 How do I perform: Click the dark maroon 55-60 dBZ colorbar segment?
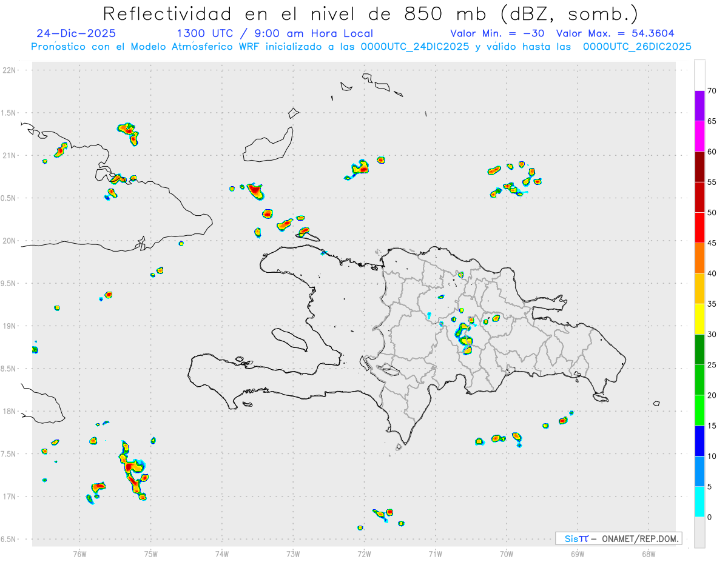pos(699,167)
